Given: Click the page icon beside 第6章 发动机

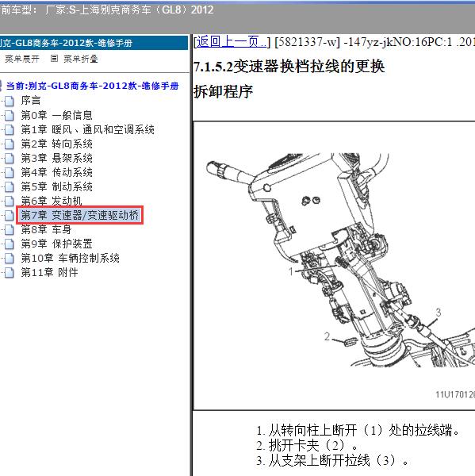Looking at the screenshot, I should pos(10,201).
